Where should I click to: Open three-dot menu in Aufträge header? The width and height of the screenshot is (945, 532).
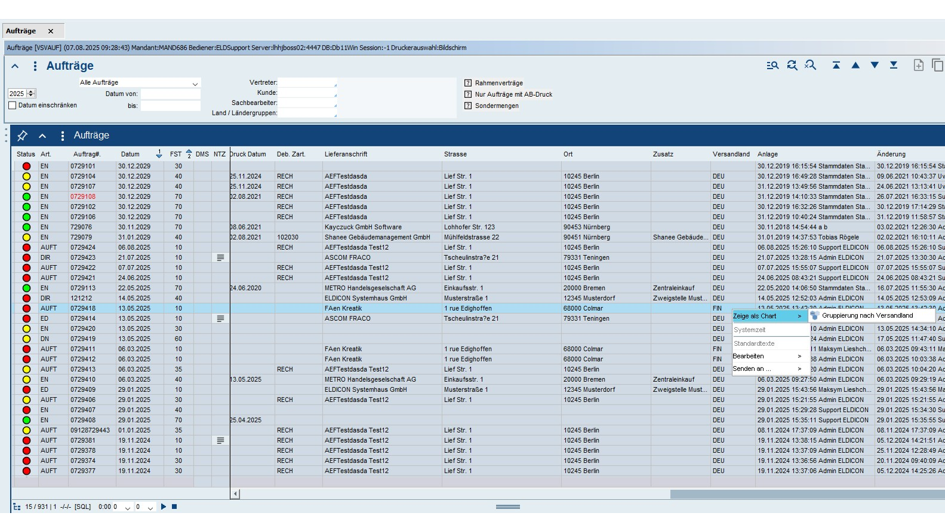coord(35,67)
